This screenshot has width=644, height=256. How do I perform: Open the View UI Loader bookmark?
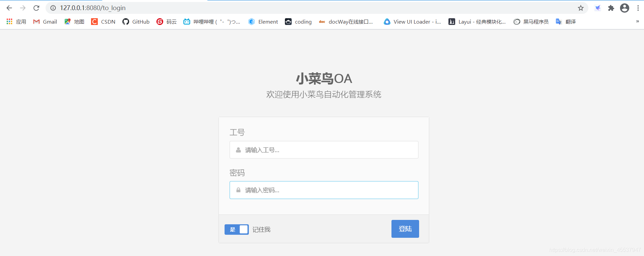(412, 22)
